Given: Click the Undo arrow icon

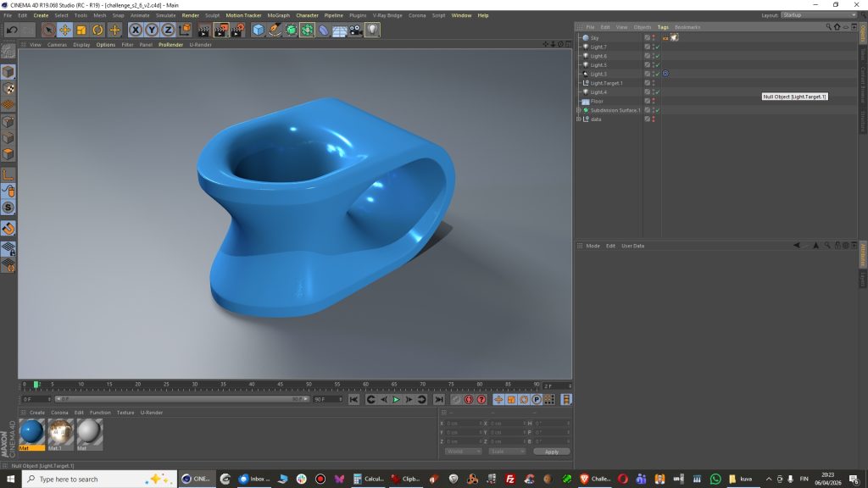Looking at the screenshot, I should click(x=12, y=30).
